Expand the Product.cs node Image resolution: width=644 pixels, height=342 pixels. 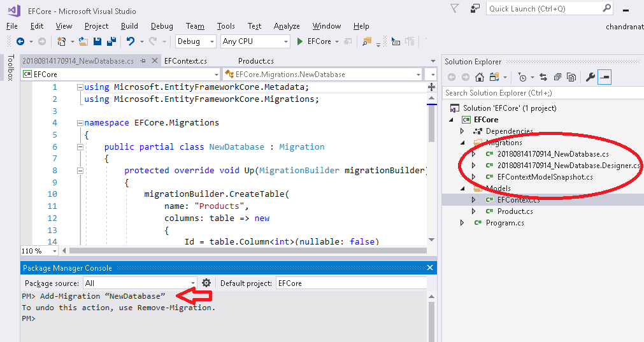tap(473, 211)
